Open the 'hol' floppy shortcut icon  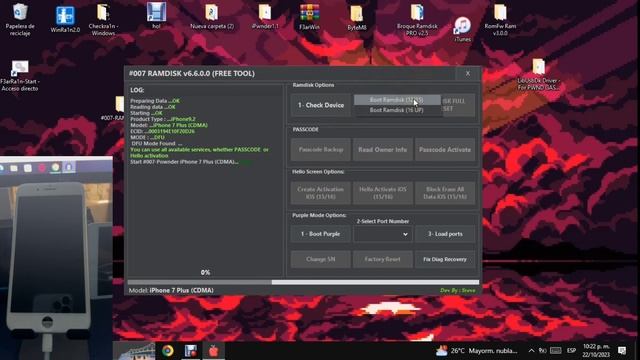pos(156,16)
